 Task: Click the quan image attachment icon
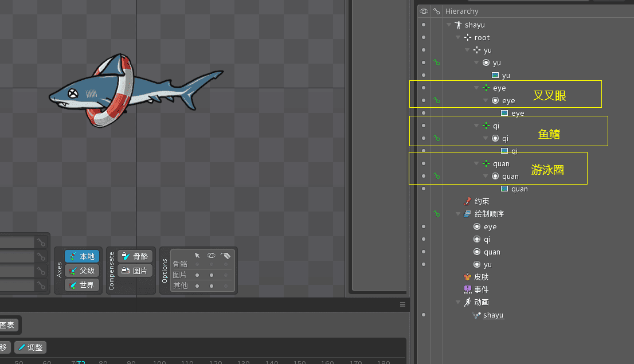tap(504, 189)
